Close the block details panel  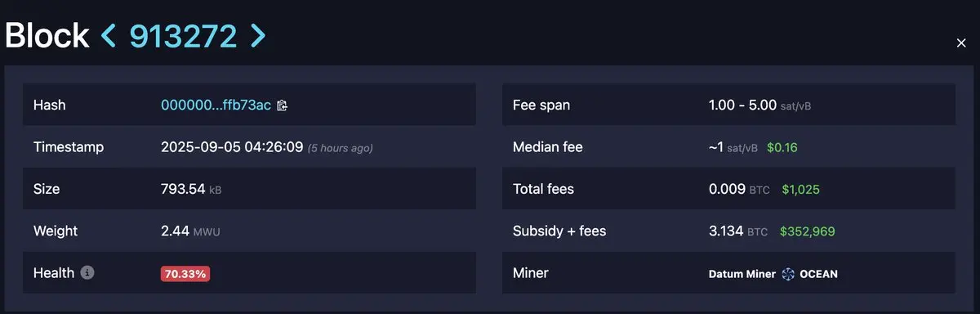[961, 43]
